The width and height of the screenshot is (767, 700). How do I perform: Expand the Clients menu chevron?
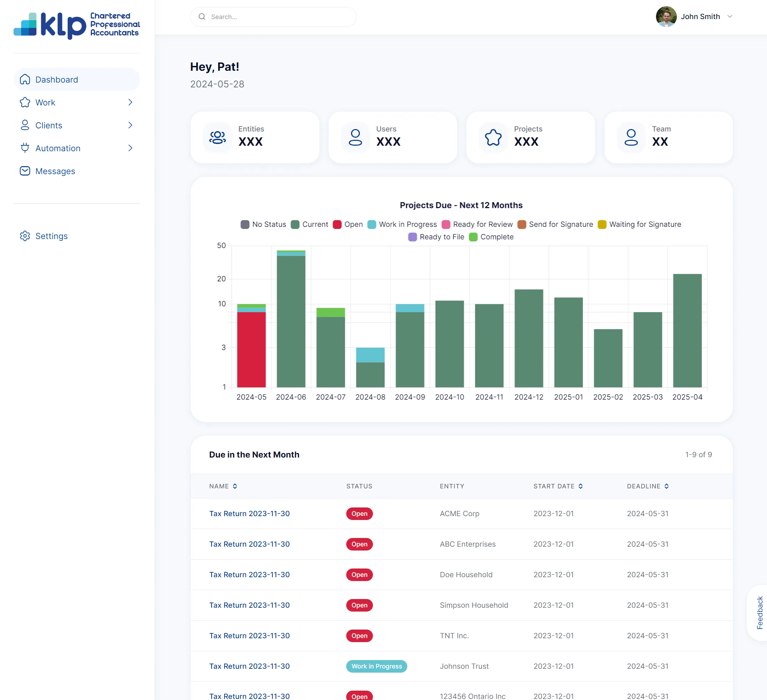(x=130, y=125)
